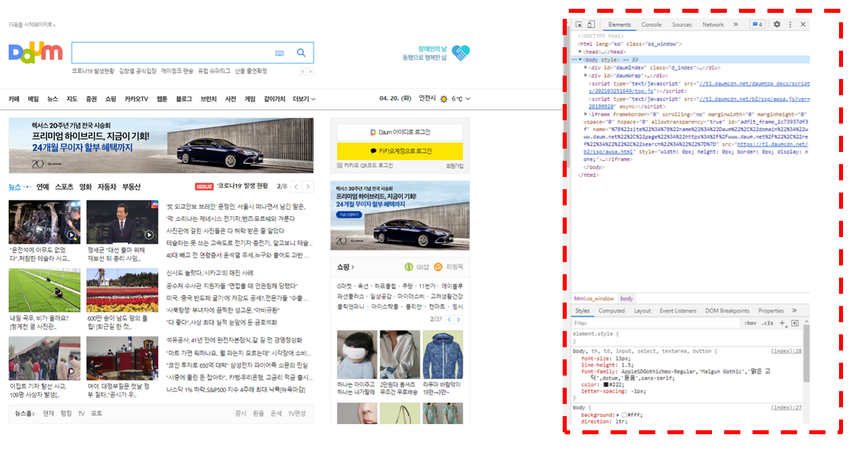Screen dimensions: 868x468
Task: Open the 쇼핑 section header
Action: (346, 267)
